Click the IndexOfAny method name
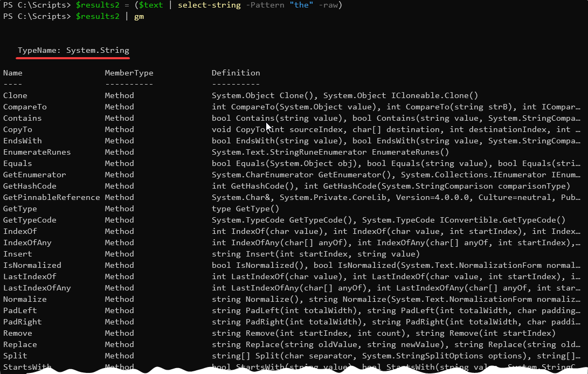Image resolution: width=588 pixels, height=374 pixels. [x=27, y=243]
